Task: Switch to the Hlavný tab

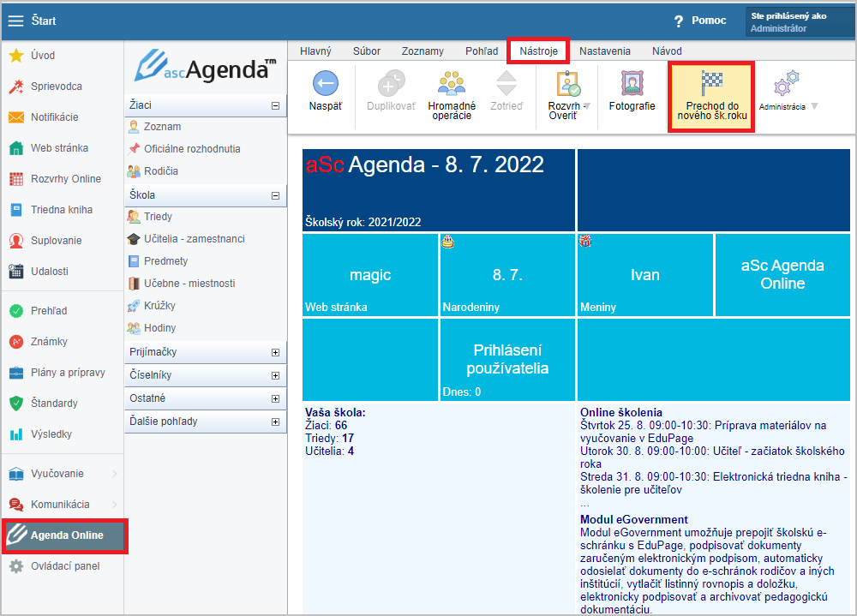Action: (x=315, y=51)
